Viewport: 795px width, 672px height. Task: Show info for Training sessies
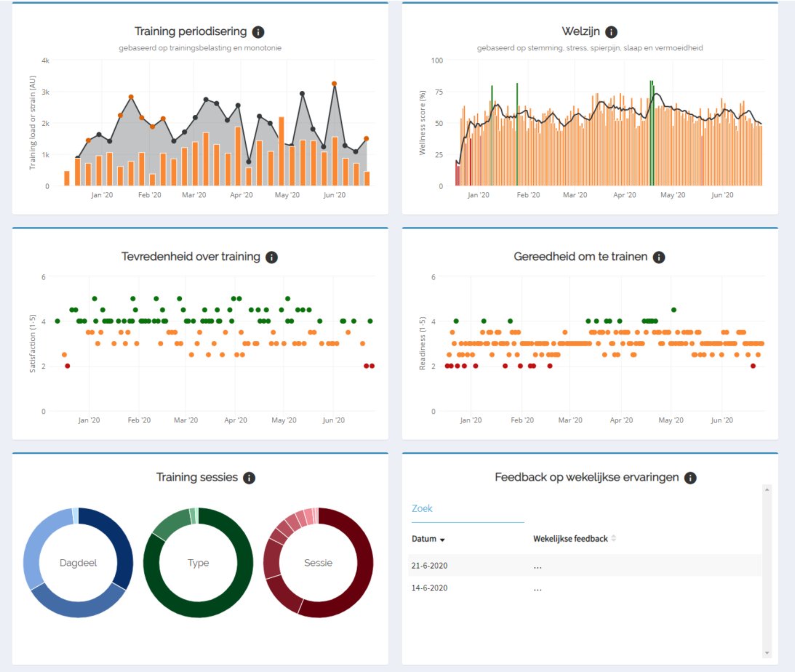click(249, 478)
